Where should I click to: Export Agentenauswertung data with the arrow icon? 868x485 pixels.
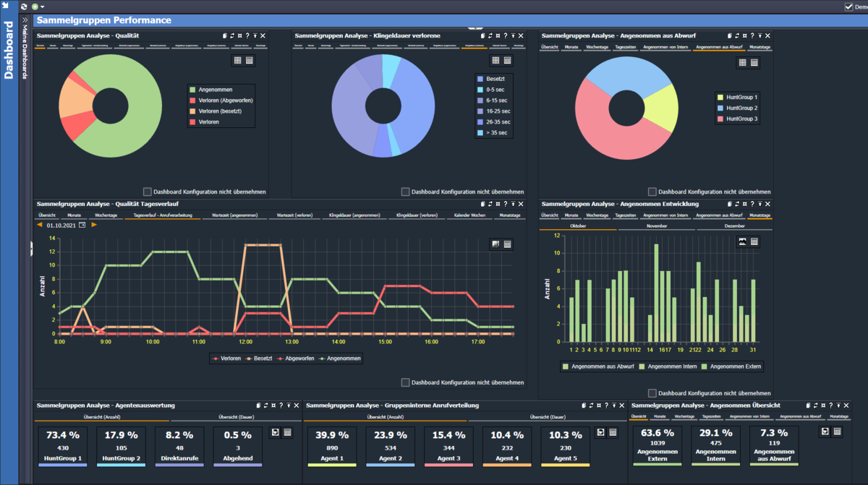pyautogui.click(x=275, y=432)
